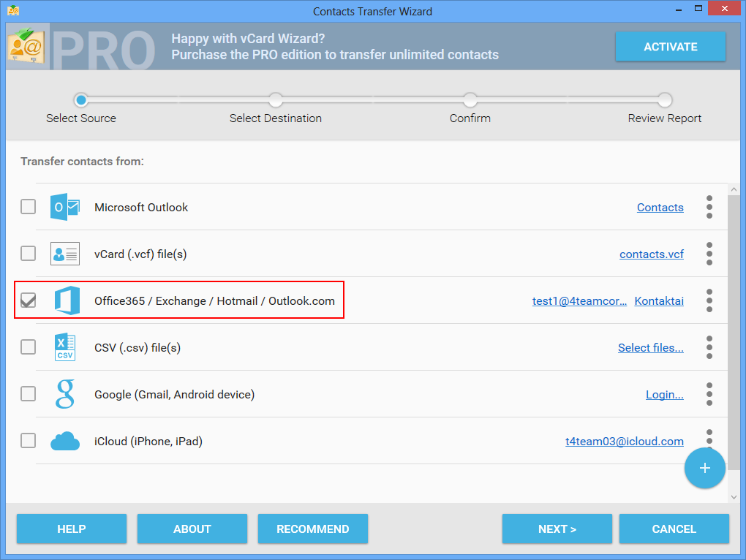The image size is (746, 560).
Task: Click the Review Report step marker
Action: click(665, 100)
